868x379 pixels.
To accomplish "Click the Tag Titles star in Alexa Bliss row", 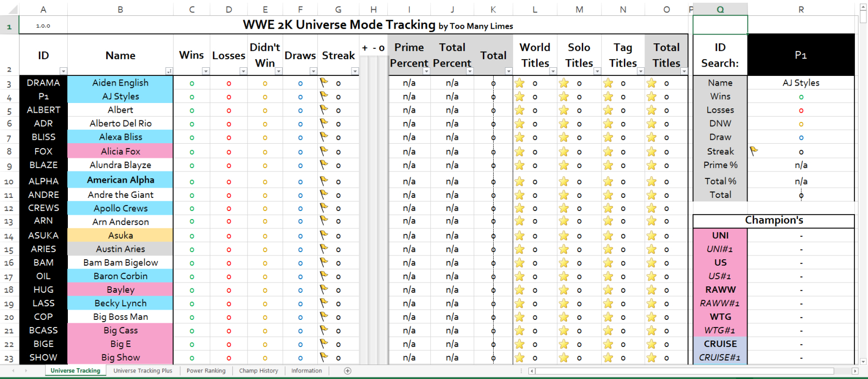I will (x=608, y=137).
